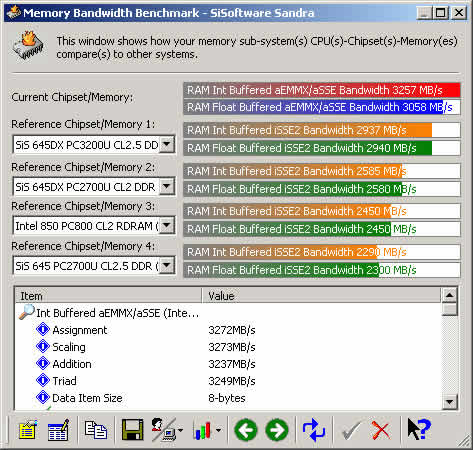Click orange RAM Int Buffered 2937 MB/s bar
The height and width of the screenshot is (450, 473).
coord(322,130)
